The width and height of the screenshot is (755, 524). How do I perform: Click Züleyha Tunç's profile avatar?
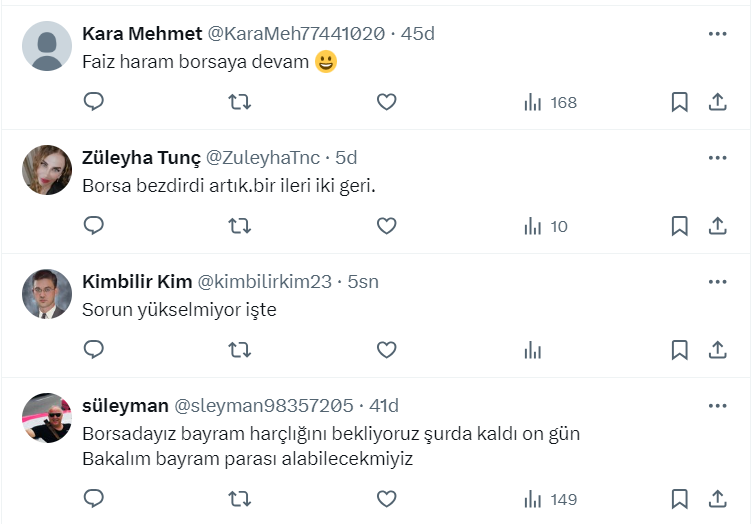[x=47, y=170]
